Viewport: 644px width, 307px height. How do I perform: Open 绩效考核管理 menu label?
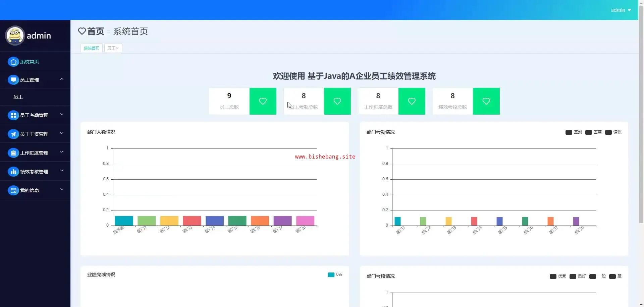pyautogui.click(x=34, y=172)
